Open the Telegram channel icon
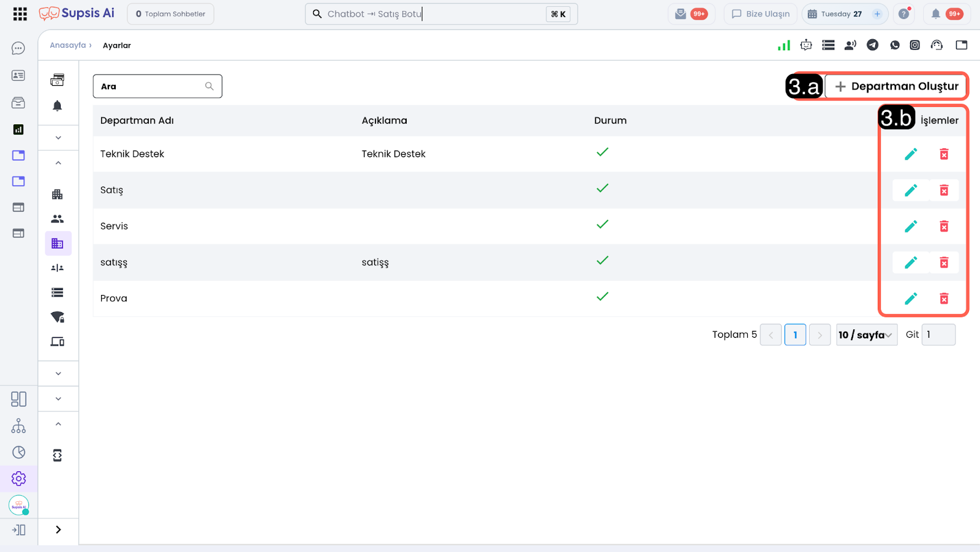 pyautogui.click(x=873, y=45)
